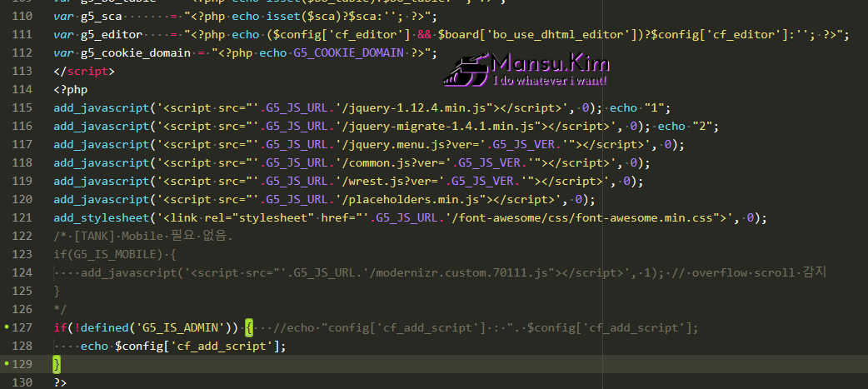The width and height of the screenshot is (868, 389).
Task: Click line number 113 in the gutter
Action: pos(22,72)
